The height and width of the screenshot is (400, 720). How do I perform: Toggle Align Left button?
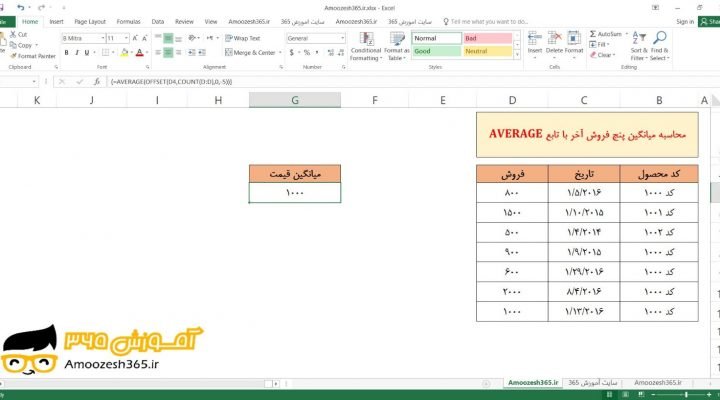click(x=158, y=53)
